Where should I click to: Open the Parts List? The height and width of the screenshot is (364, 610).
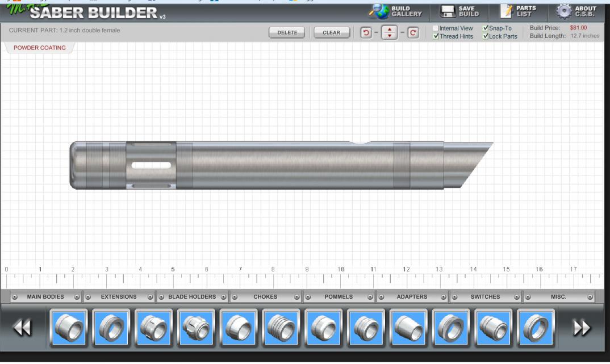pos(508,11)
